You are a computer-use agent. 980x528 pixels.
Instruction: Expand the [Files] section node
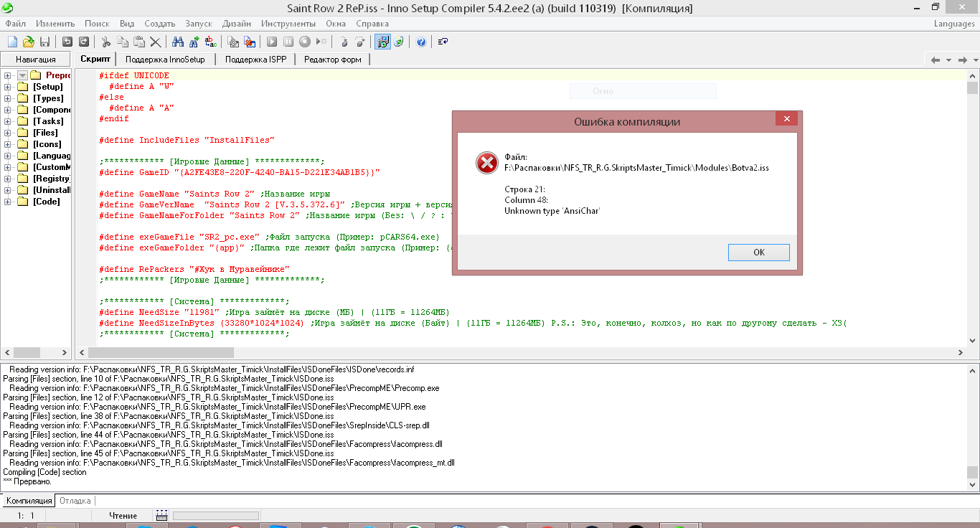[8, 133]
